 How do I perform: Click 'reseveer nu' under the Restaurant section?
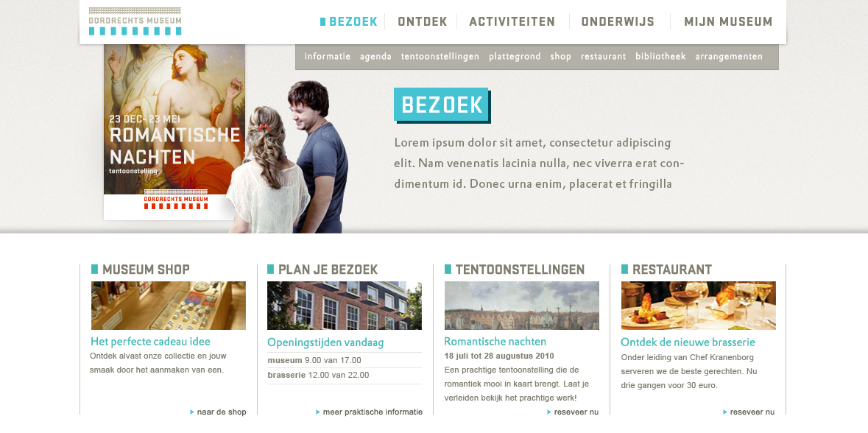(x=749, y=412)
